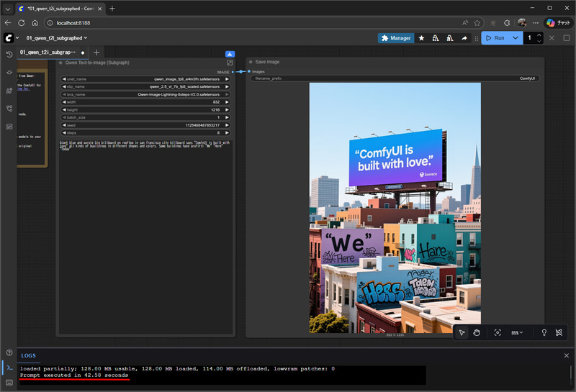Click the Run button to queue prompt
This screenshot has width=576, height=392.
pyautogui.click(x=495, y=38)
